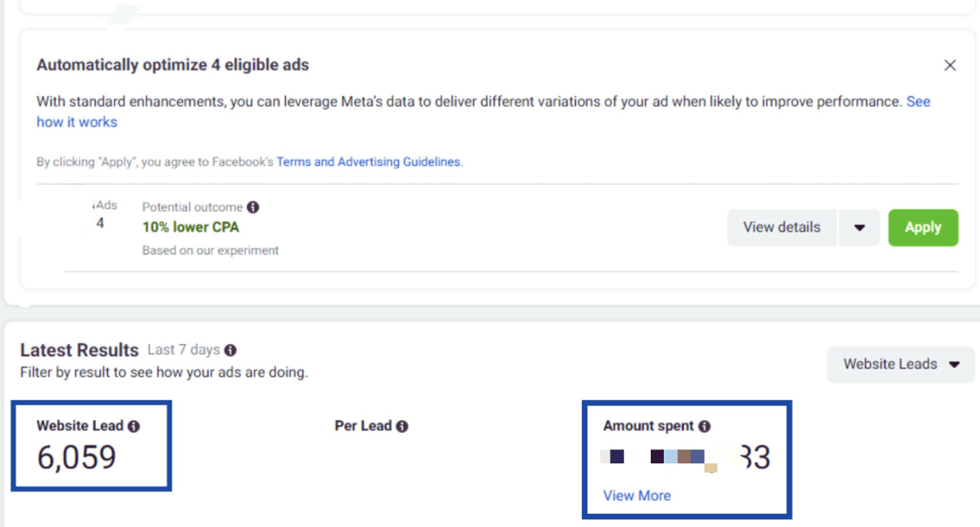The width and height of the screenshot is (980, 527).
Task: Show info for Website Lead metric
Action: click(x=134, y=426)
